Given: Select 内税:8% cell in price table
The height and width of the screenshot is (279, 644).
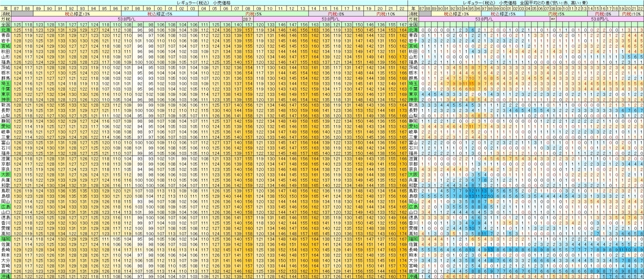Looking at the screenshot, I should (x=336, y=13).
